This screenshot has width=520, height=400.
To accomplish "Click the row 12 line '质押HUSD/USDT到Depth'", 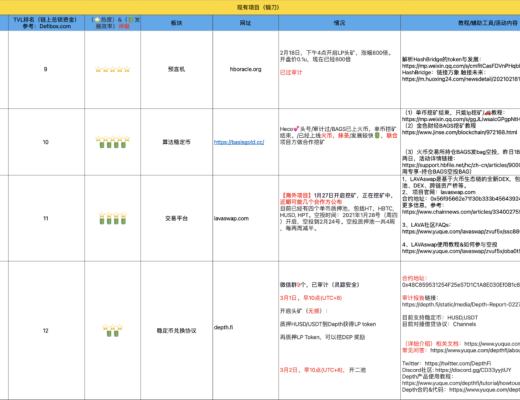I will tap(328, 324).
